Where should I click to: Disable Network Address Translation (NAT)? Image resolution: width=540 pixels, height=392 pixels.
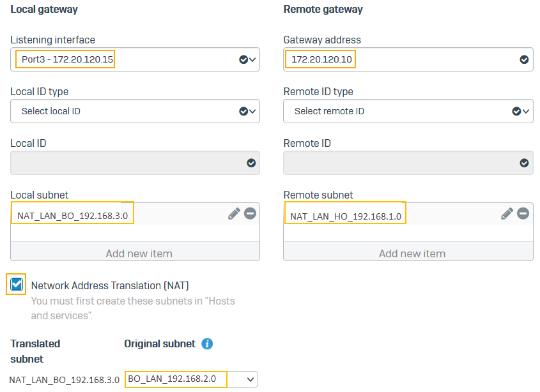pos(16,285)
